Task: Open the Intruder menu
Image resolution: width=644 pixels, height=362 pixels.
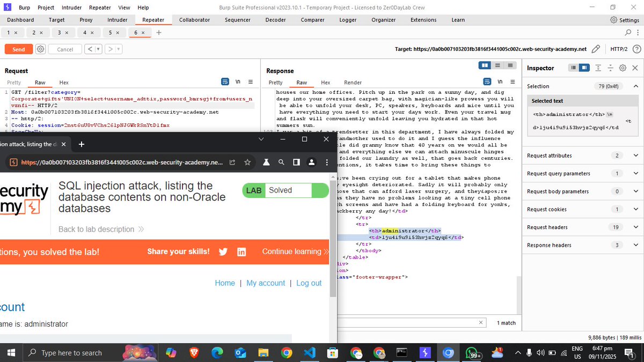Action: [71, 8]
